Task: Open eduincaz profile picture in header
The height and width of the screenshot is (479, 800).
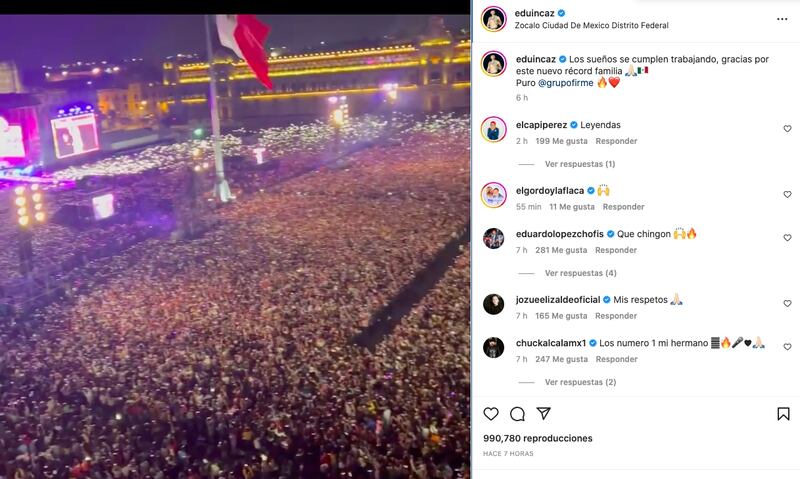Action: pyautogui.click(x=493, y=19)
